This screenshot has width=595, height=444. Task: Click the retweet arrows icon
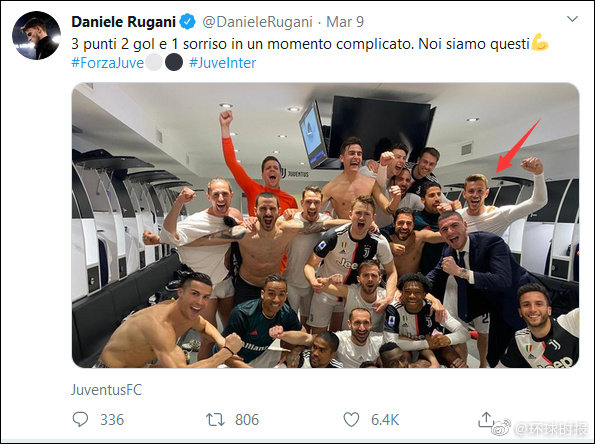coord(215,420)
